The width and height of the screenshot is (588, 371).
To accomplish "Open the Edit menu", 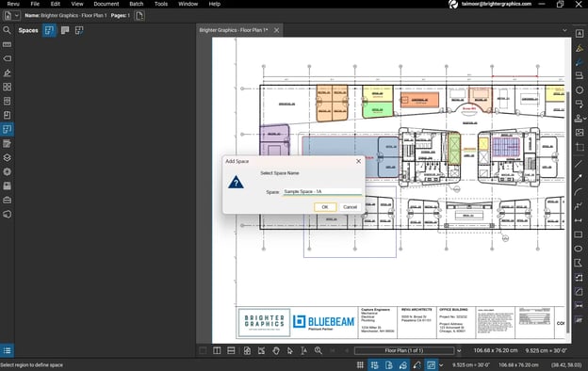I will pos(56,4).
